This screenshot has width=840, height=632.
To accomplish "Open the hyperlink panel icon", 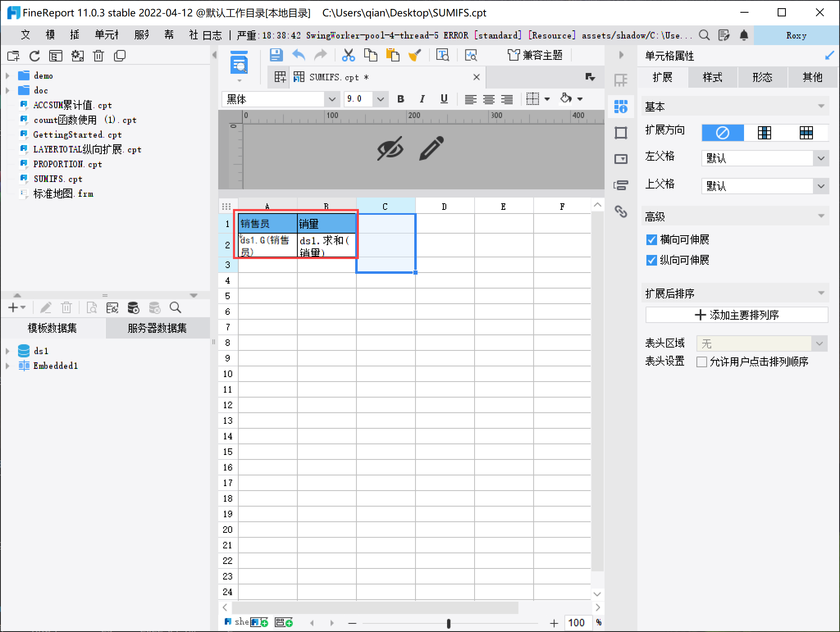I will [621, 211].
